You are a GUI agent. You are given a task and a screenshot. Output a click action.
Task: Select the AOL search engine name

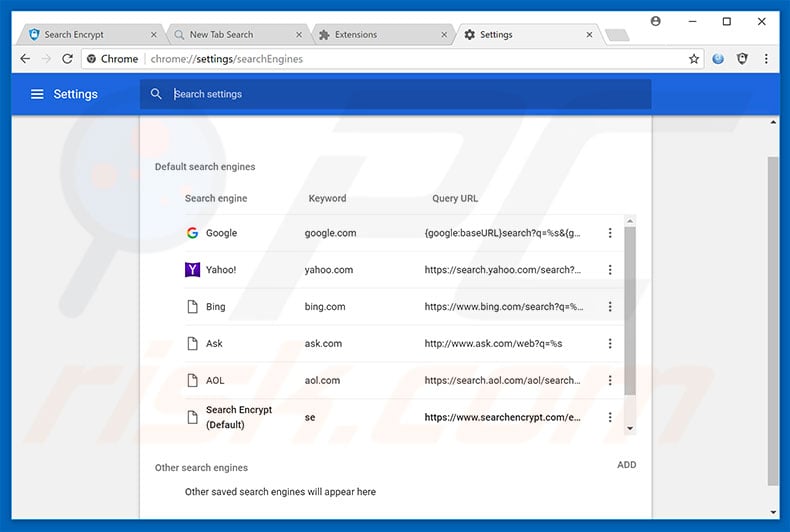click(215, 380)
